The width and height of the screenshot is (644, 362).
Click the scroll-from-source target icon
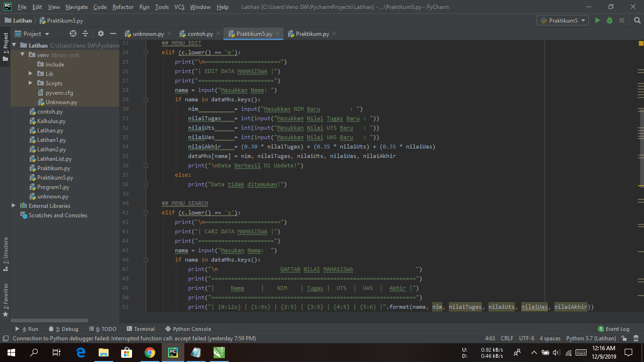pyautogui.click(x=73, y=33)
